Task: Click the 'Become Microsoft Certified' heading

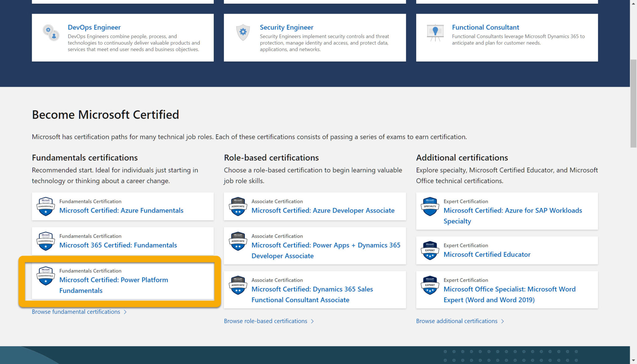Action: point(105,115)
